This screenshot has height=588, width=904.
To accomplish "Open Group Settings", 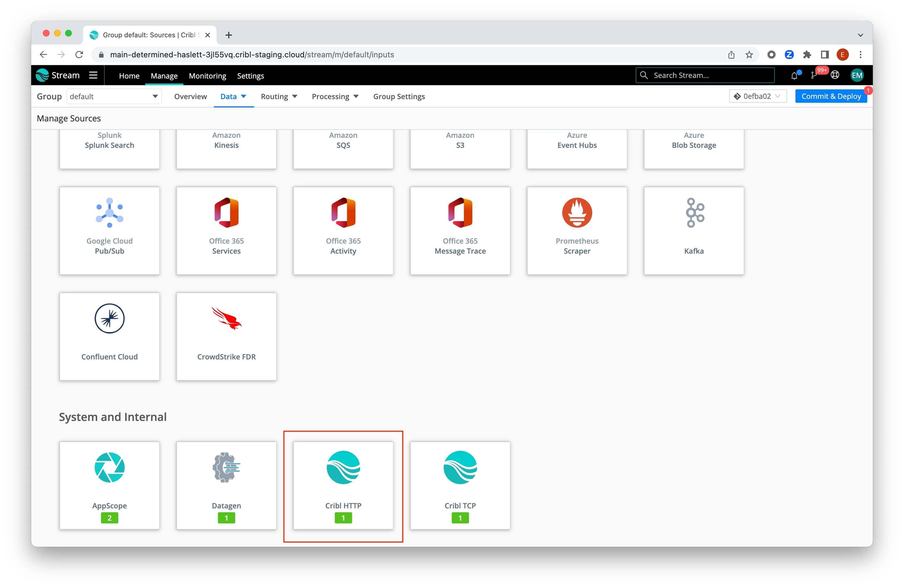I will (399, 97).
